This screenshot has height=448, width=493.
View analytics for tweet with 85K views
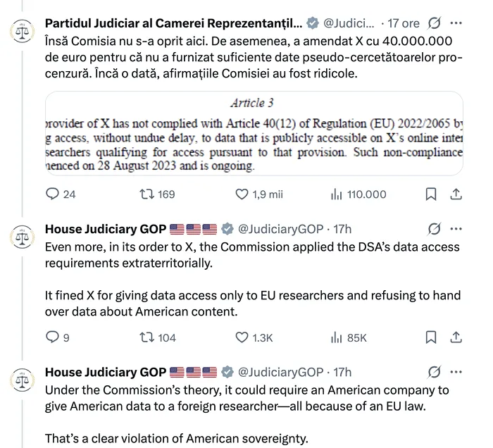(337, 338)
